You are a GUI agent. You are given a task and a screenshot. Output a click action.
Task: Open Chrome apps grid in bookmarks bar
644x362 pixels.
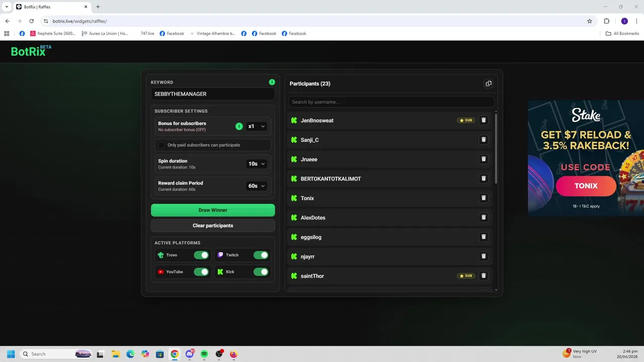(7, 34)
